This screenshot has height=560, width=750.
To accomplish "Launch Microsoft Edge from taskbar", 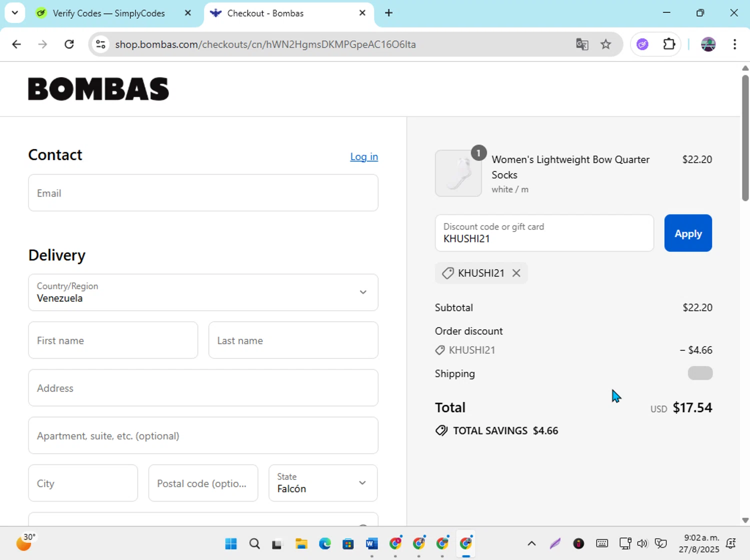I will pyautogui.click(x=325, y=543).
